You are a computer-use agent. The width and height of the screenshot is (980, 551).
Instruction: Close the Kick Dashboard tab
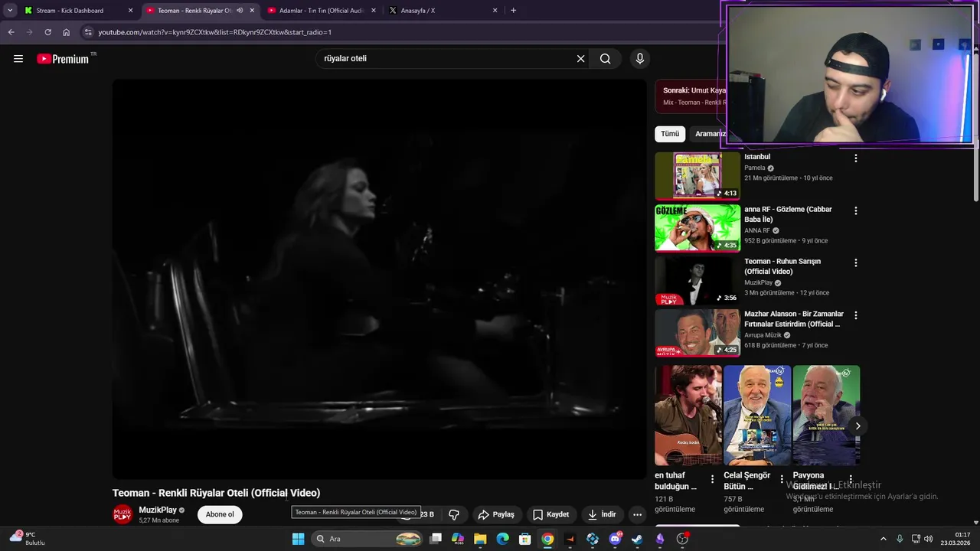click(x=130, y=11)
